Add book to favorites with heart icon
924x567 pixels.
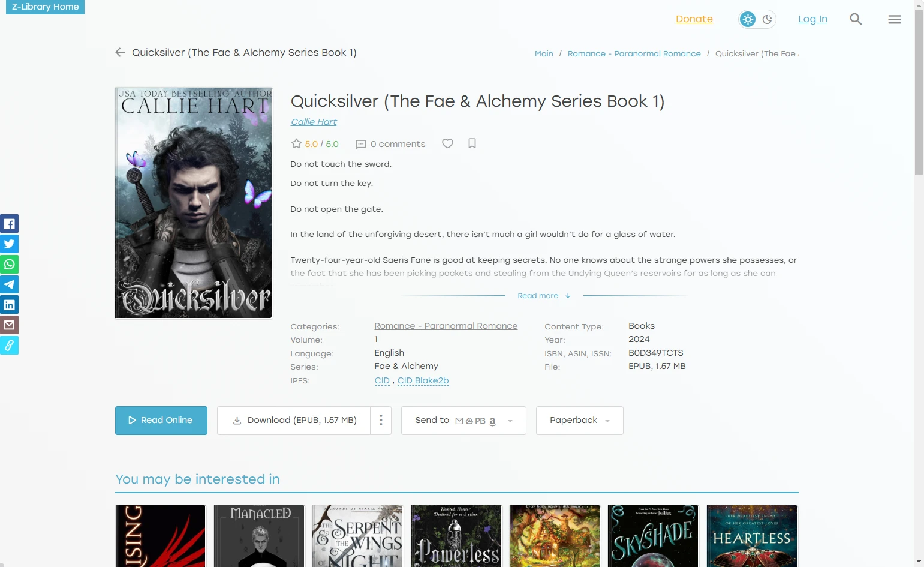click(x=447, y=143)
